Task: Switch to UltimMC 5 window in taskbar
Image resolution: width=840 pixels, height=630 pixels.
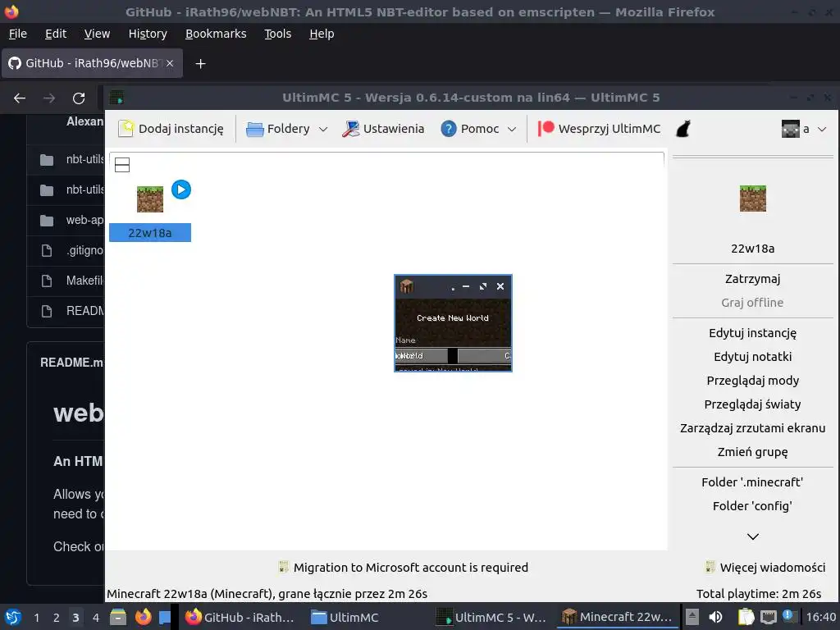Action: tap(491, 617)
